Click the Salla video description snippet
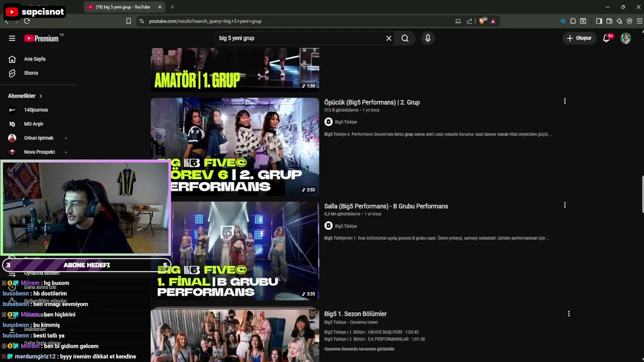This screenshot has height=362, width=644. click(x=437, y=238)
